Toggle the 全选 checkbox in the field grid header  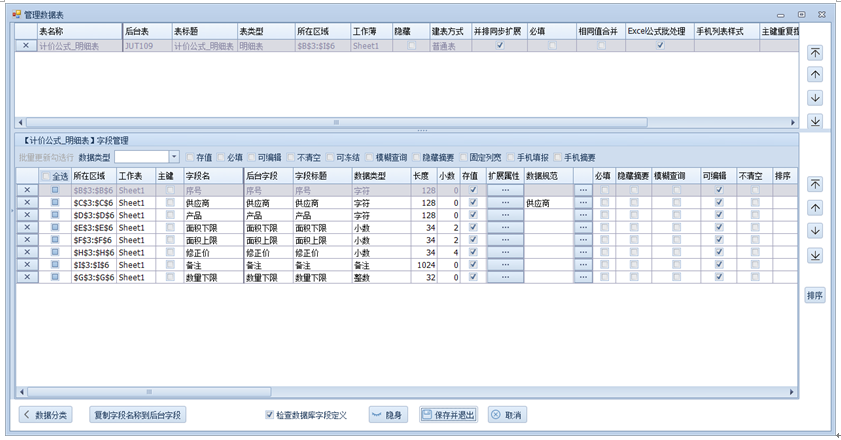45,176
